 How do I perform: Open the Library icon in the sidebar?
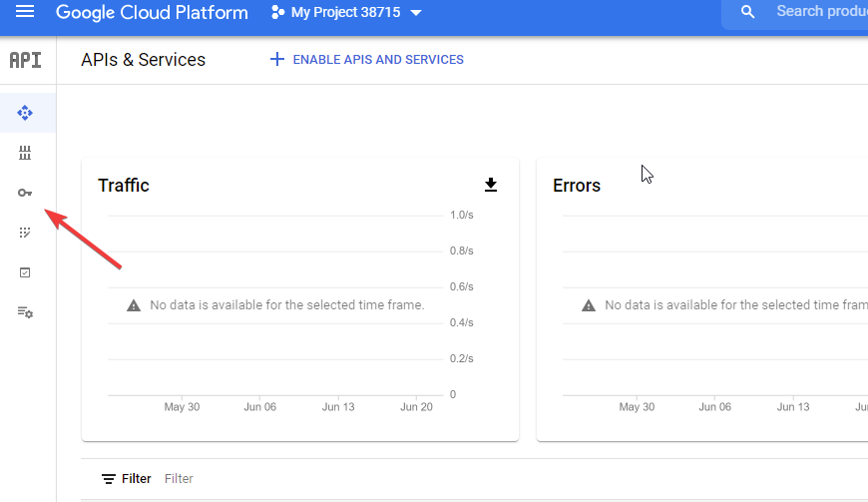(26, 153)
